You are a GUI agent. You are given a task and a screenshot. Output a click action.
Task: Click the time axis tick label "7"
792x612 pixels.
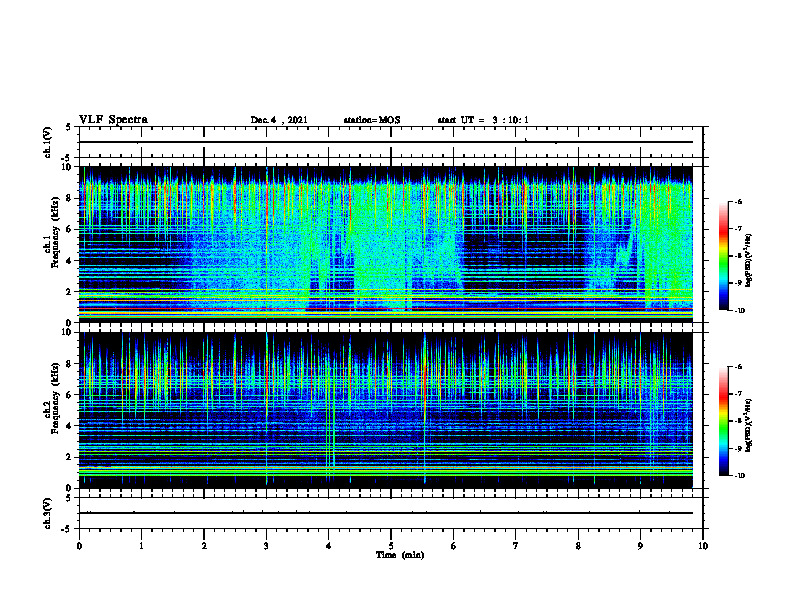516,546
